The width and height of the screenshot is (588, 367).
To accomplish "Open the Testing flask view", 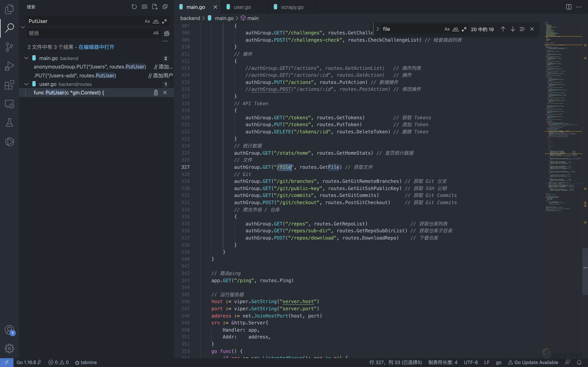I will [9, 123].
